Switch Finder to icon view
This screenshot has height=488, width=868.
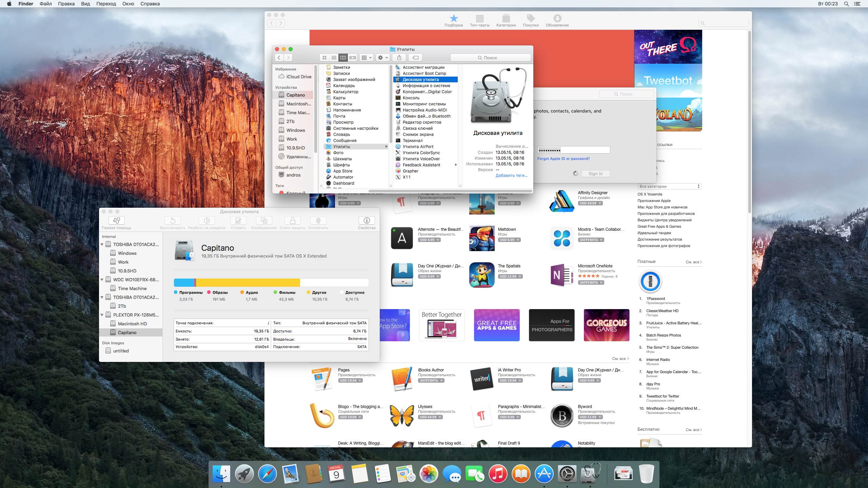[324, 58]
